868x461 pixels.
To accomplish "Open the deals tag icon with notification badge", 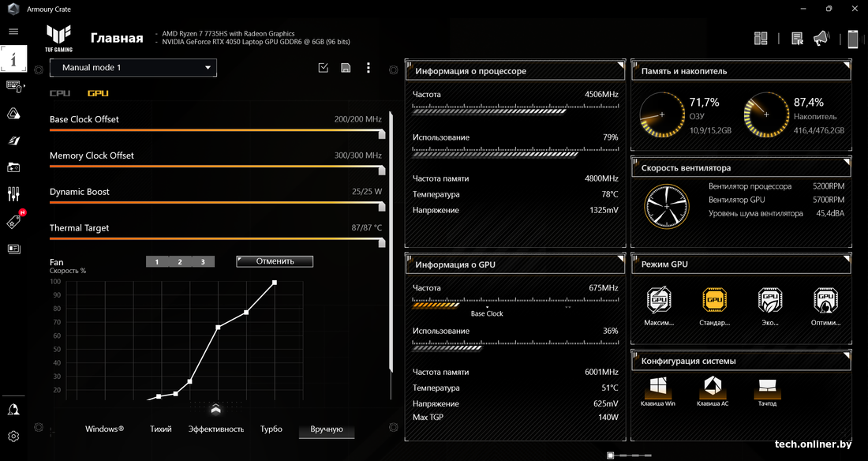I will point(13,222).
